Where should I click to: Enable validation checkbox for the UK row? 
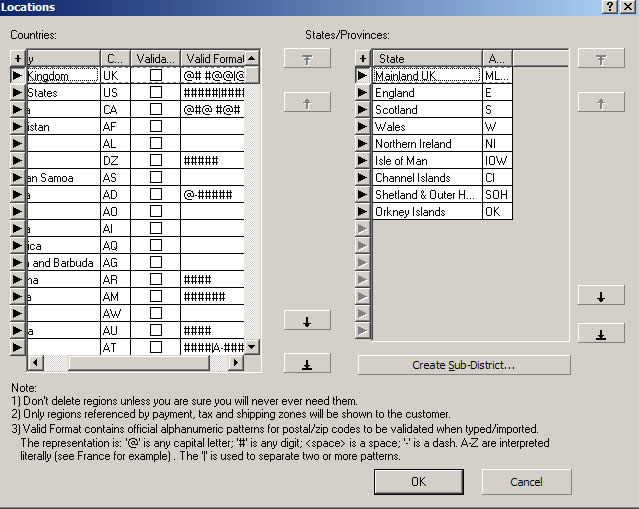tap(155, 75)
